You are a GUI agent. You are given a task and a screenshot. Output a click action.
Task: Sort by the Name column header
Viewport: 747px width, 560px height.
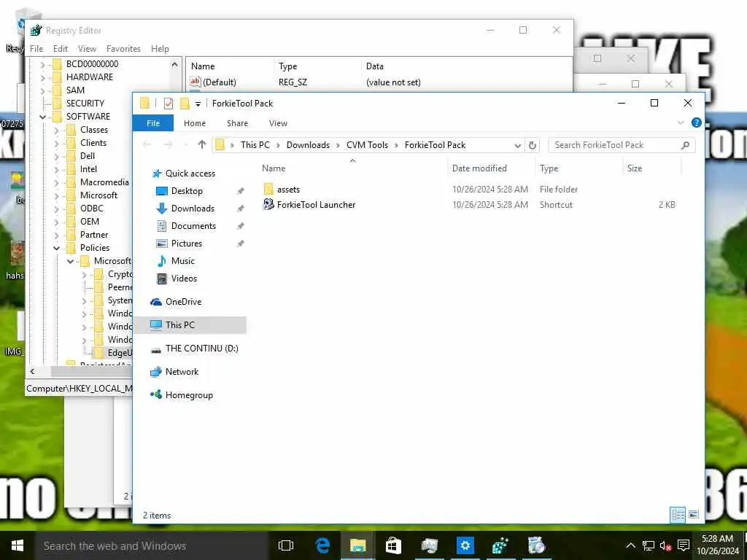(274, 168)
